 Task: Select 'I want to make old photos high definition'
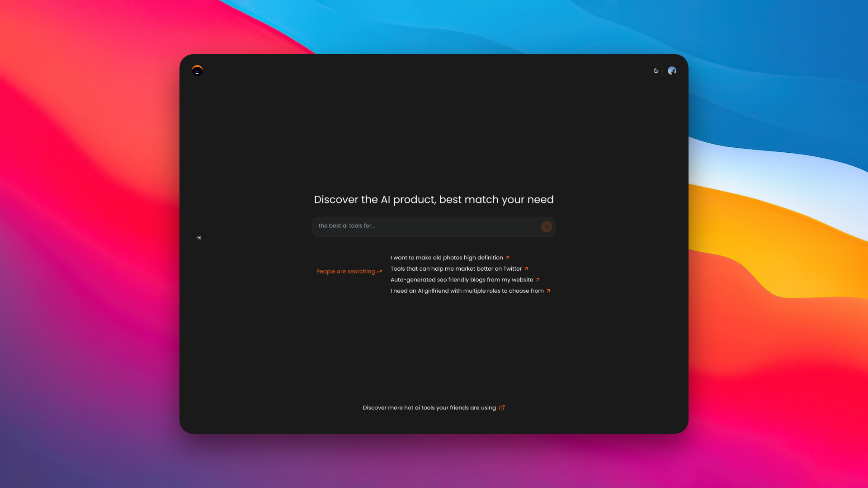[x=447, y=258]
